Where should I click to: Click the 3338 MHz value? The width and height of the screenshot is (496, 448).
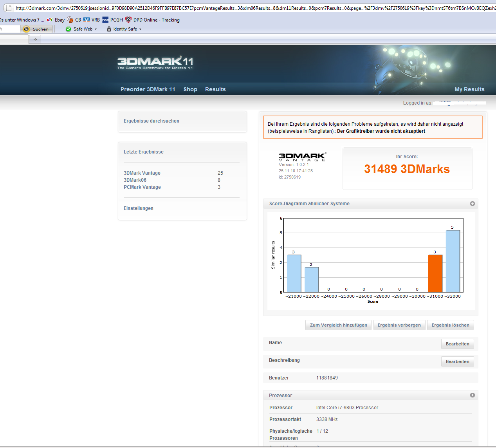[327, 419]
